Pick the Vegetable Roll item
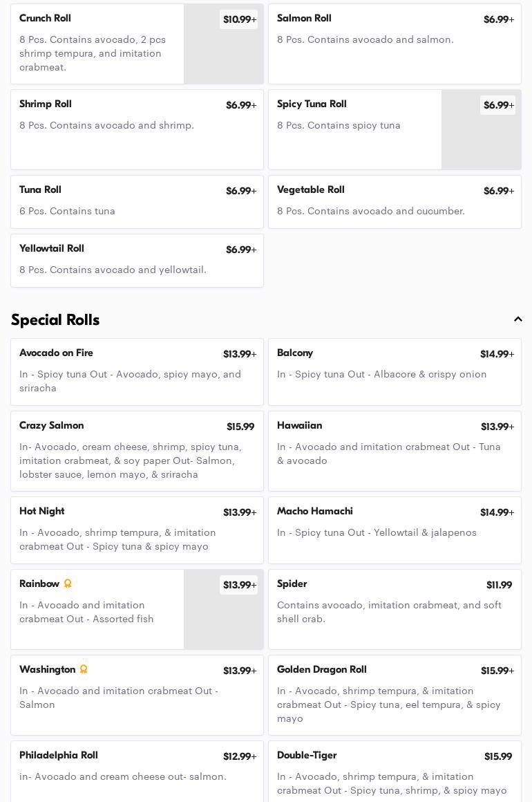 pyautogui.click(x=395, y=202)
